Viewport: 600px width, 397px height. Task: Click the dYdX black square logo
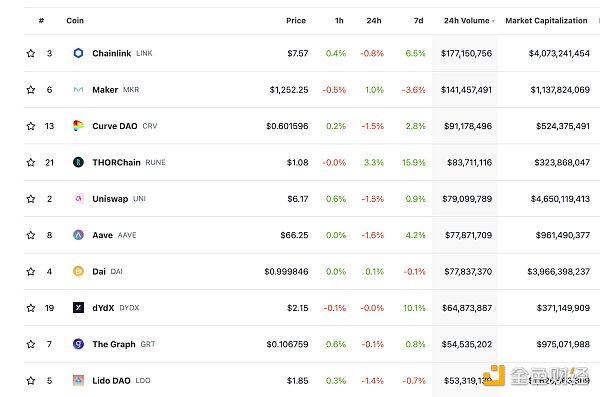(x=78, y=307)
